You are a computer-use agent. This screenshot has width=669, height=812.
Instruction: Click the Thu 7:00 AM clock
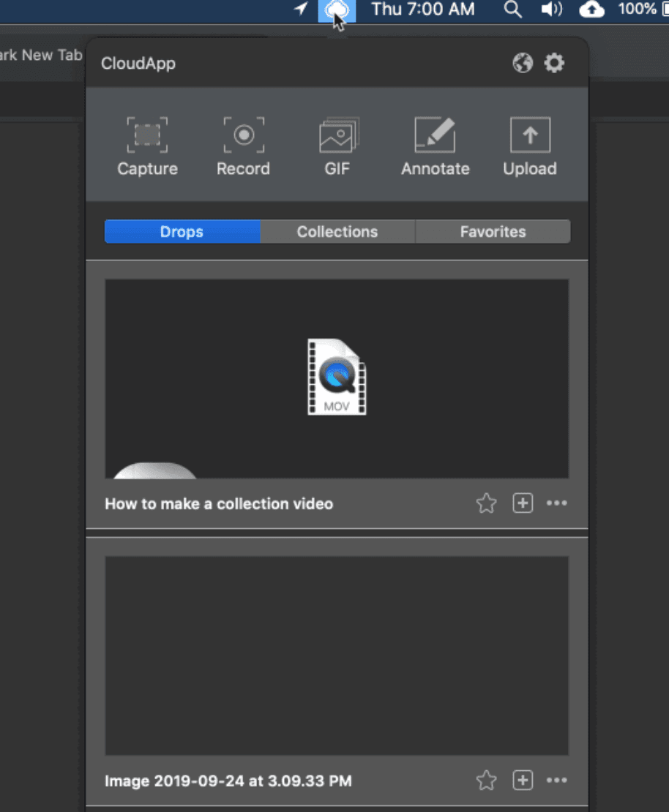[423, 10]
